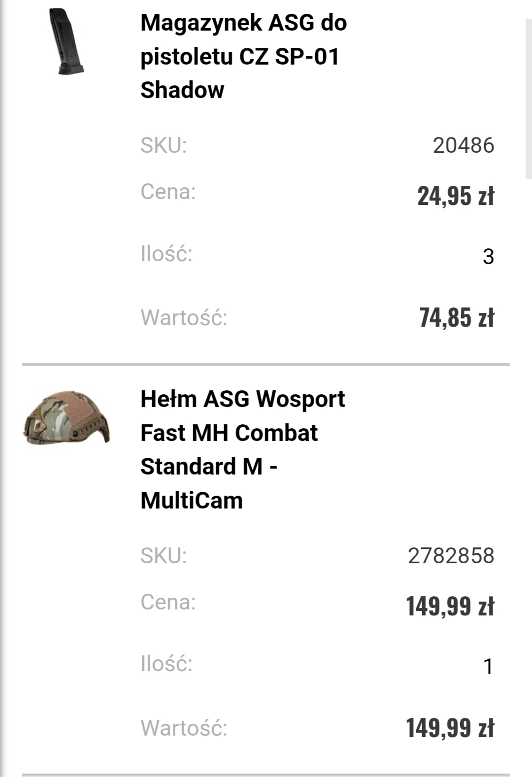Click the helmet's Cena label

pos(168,602)
